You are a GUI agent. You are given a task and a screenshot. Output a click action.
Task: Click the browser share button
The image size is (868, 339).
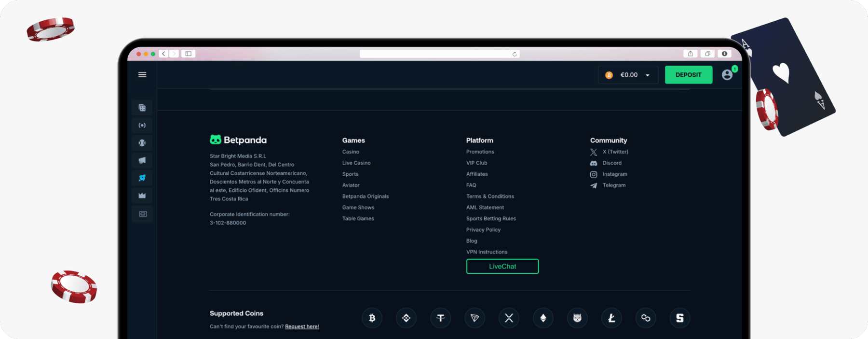click(x=690, y=54)
